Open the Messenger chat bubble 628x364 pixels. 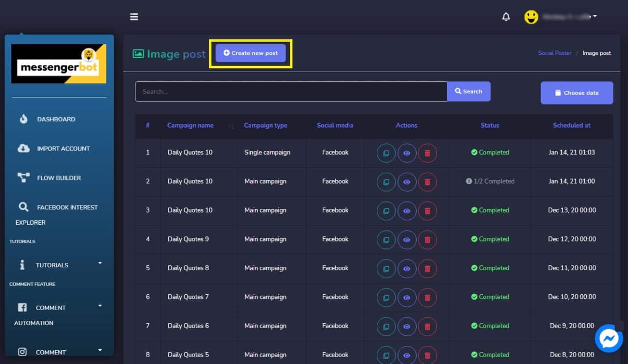[x=608, y=338]
